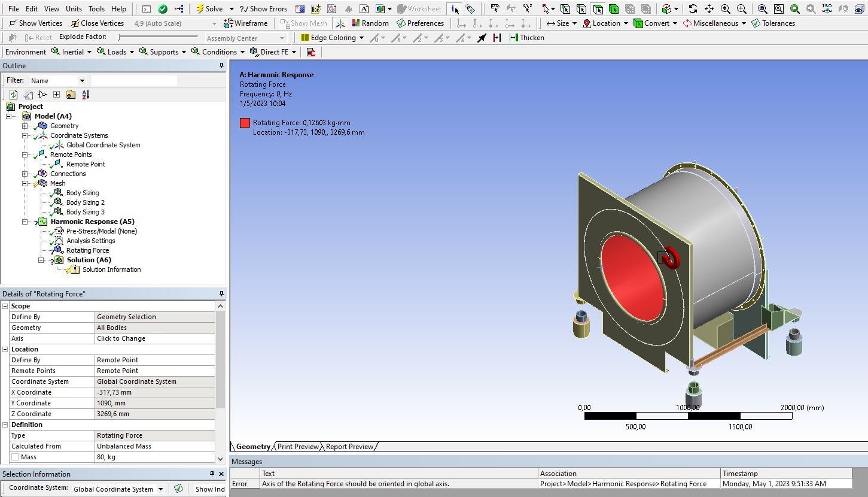Open the Filter Name dropdown
Screen dimensions: 868x497
tap(82, 81)
